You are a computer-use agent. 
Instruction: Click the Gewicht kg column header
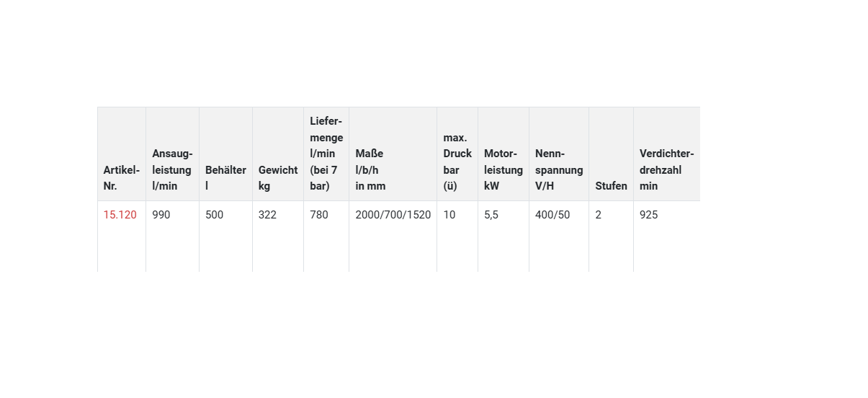pyautogui.click(x=277, y=178)
